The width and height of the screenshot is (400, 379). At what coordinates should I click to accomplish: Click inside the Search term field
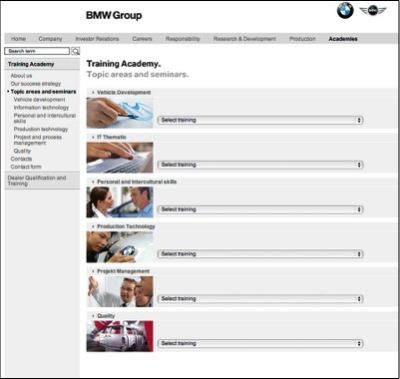37,51
